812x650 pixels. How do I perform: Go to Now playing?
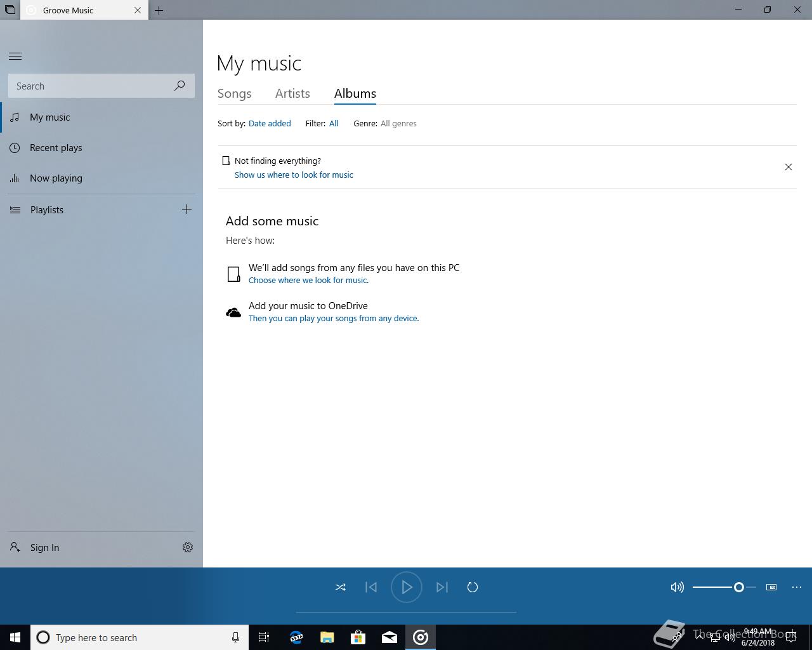click(101, 178)
